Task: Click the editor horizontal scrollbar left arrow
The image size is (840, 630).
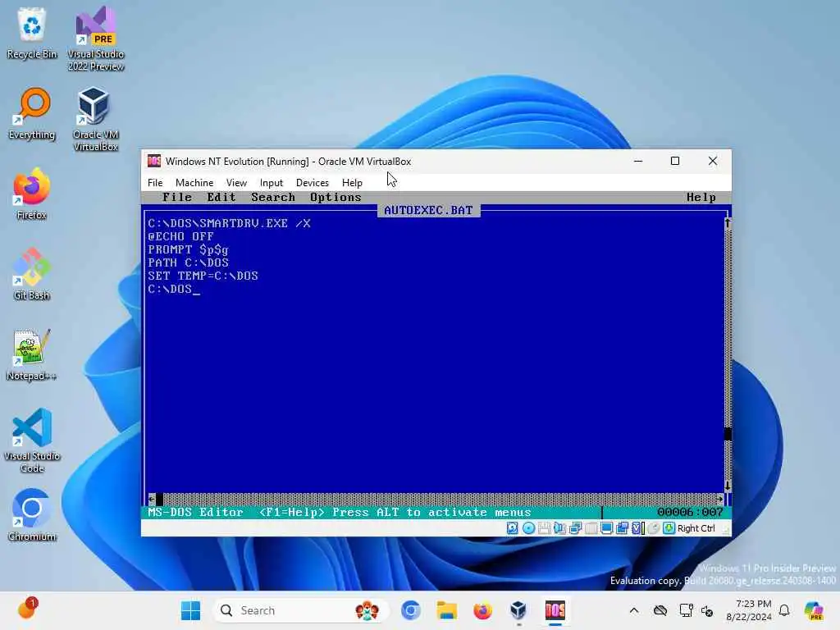Action: (x=152, y=499)
